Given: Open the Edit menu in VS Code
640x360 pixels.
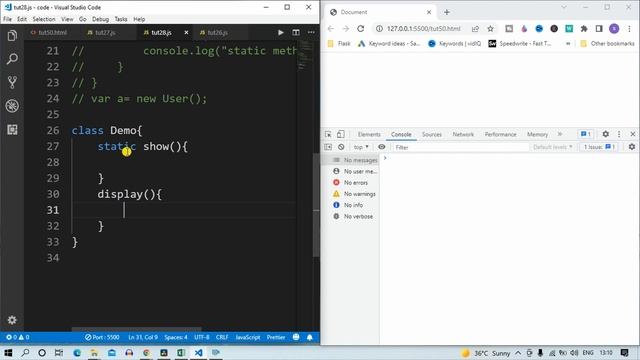Looking at the screenshot, I should [x=22, y=19].
